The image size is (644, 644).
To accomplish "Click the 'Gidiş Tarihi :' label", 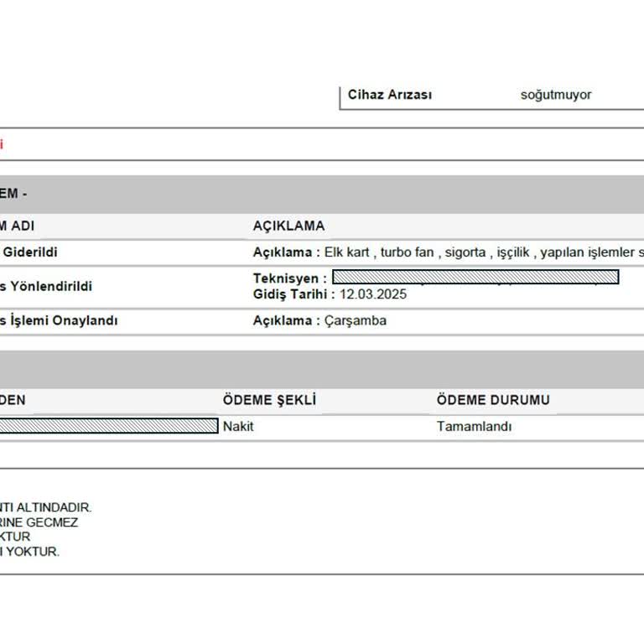I will (x=294, y=294).
